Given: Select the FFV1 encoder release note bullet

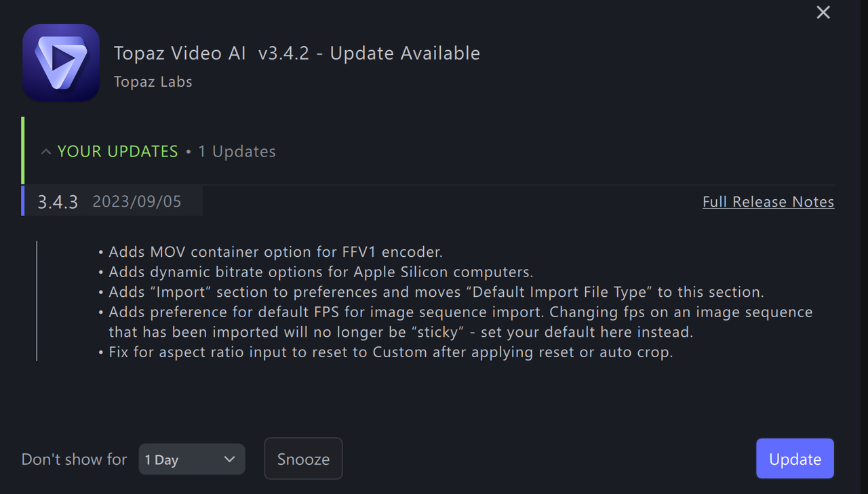Looking at the screenshot, I should [271, 251].
